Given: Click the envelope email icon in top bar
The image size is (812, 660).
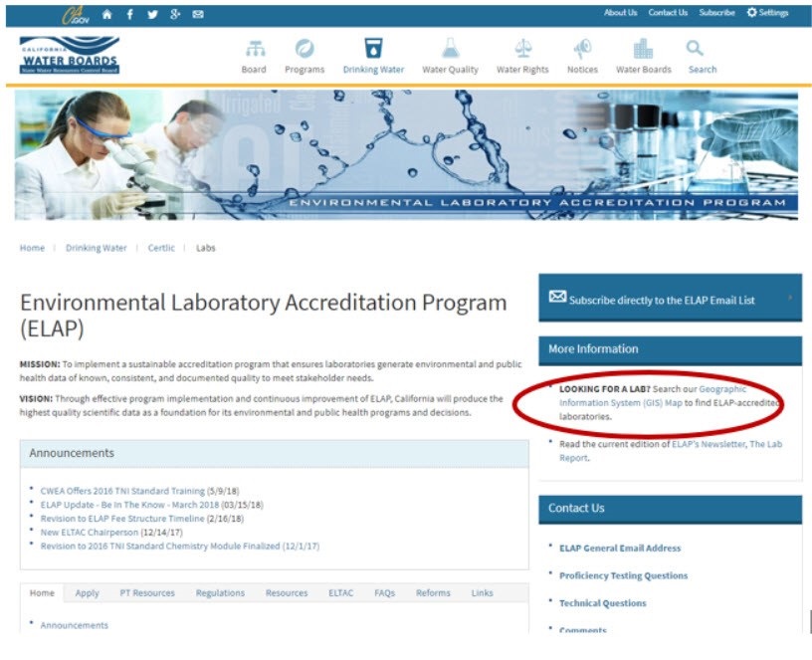Looking at the screenshot, I should click(x=198, y=14).
